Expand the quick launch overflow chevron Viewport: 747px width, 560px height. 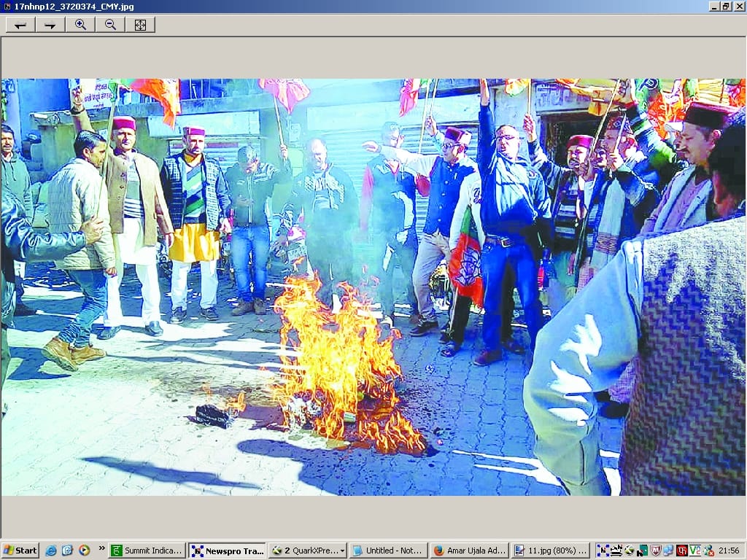point(101,548)
